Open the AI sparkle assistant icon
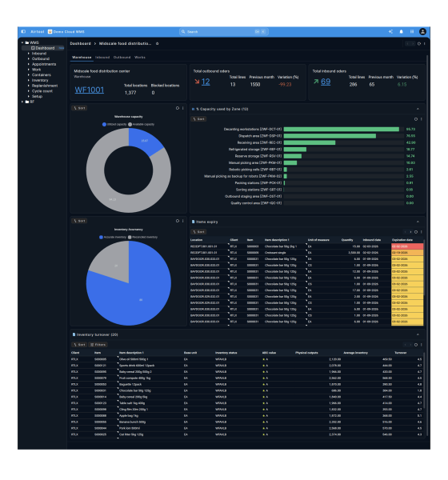This screenshot has width=448, height=480. pyautogui.click(x=390, y=31)
